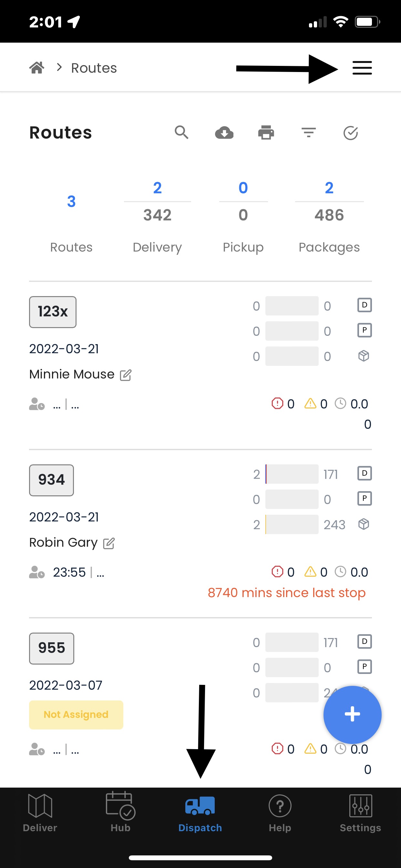Click route 934 delivery progress bar
Screen dimensions: 401x868
(292, 474)
